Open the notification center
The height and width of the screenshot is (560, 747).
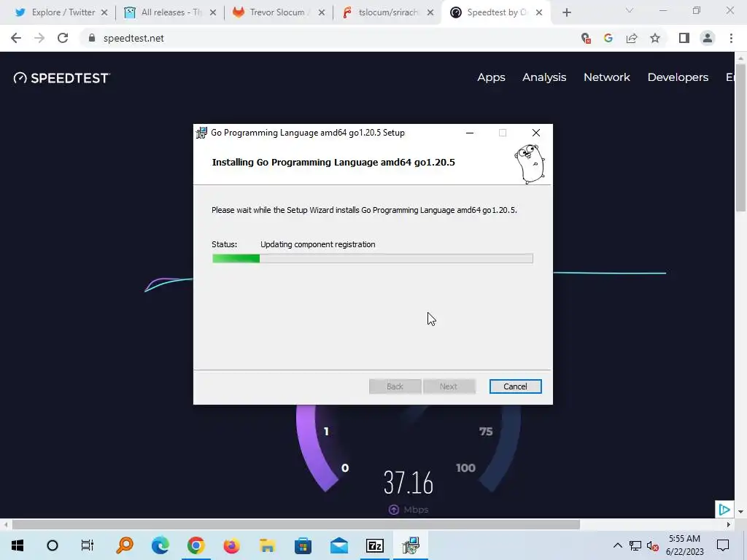click(x=723, y=545)
